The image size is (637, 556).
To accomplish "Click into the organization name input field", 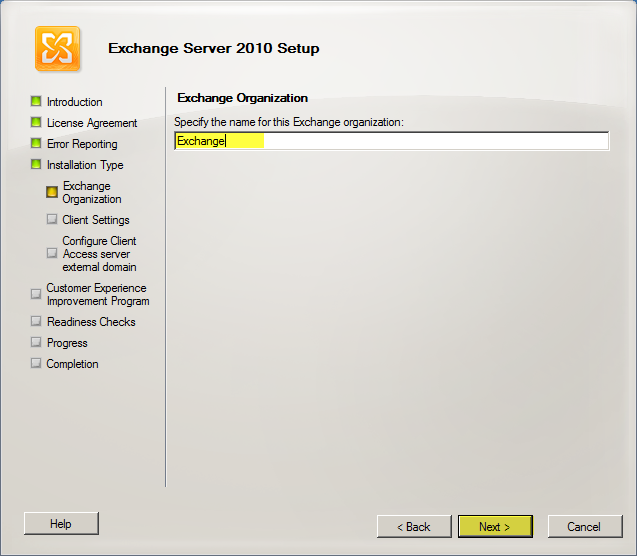I will click(x=392, y=141).
